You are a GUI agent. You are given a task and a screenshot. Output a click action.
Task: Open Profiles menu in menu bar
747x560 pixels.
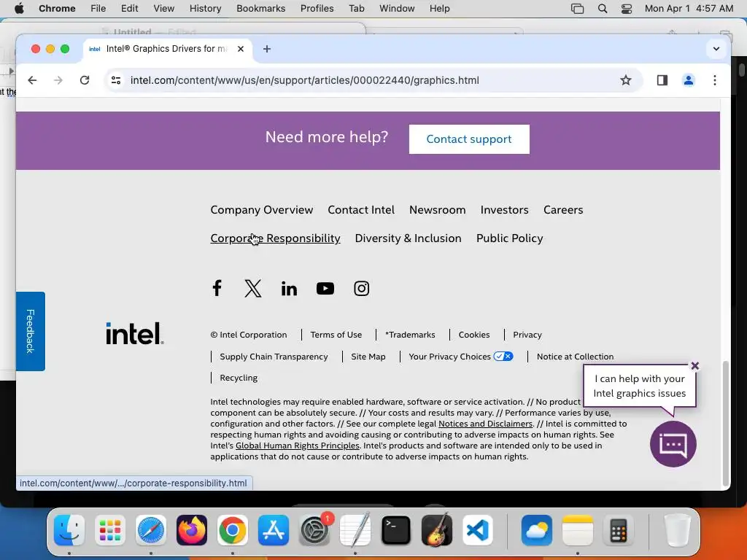pyautogui.click(x=317, y=8)
